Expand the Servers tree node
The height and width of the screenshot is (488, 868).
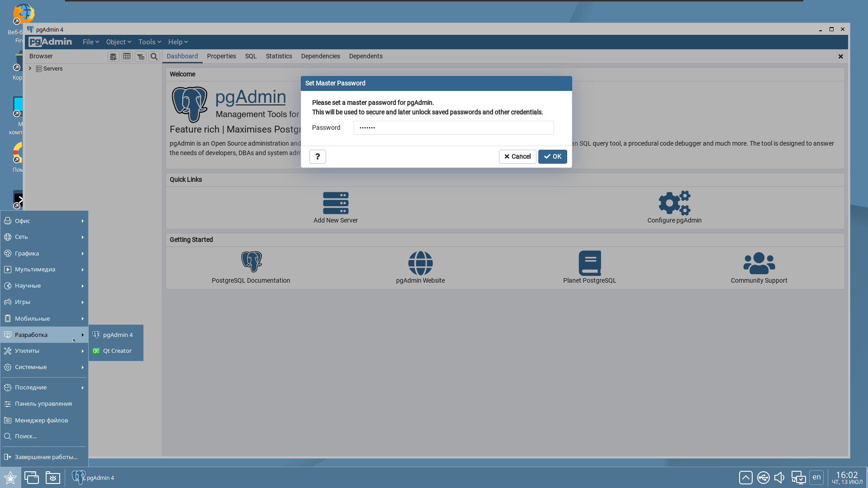pos(30,69)
